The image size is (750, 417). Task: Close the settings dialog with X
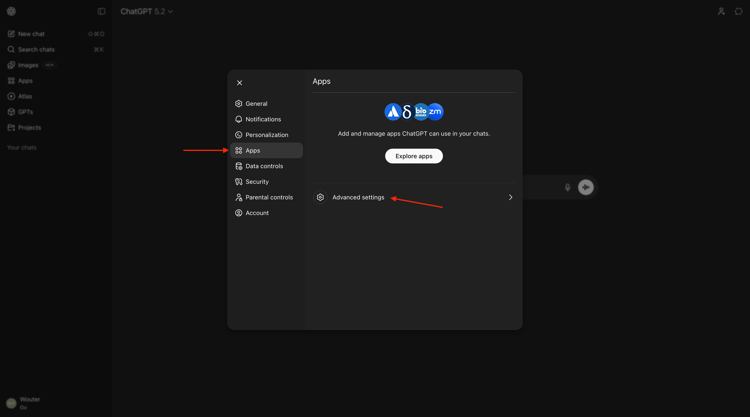(x=240, y=83)
